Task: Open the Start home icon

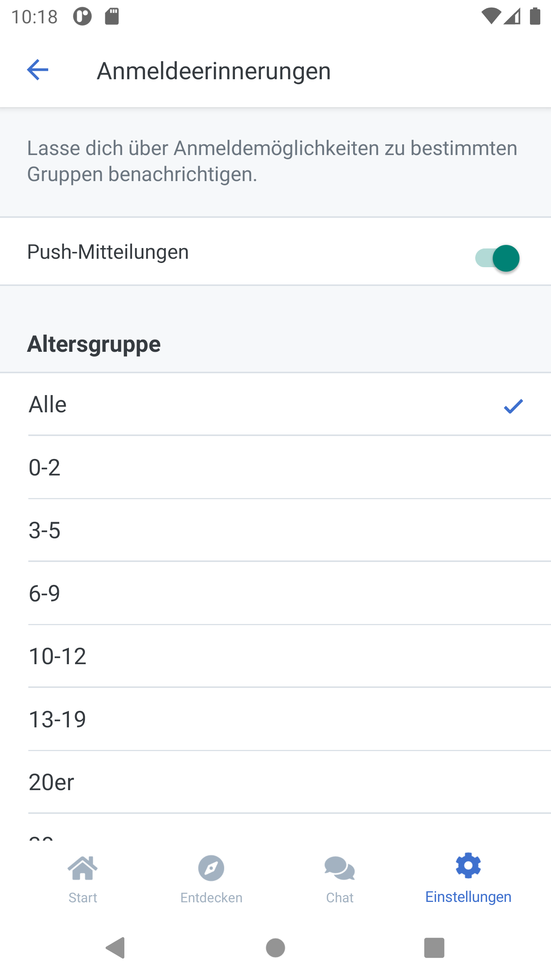Action: click(83, 868)
